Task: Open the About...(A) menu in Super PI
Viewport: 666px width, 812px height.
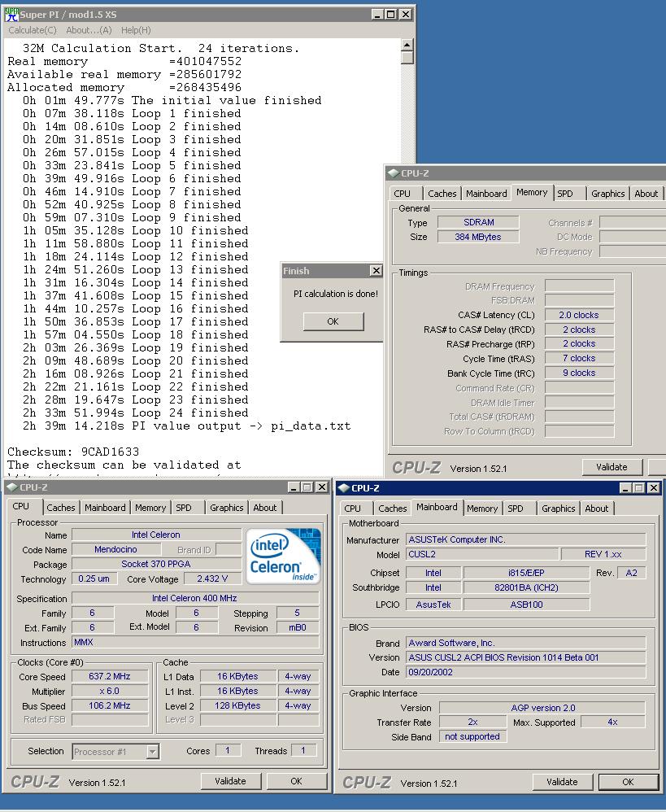Action: 89,30
